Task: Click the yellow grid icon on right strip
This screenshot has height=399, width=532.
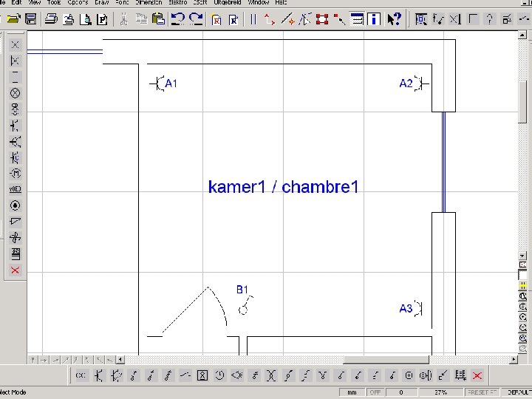Action: point(523,286)
